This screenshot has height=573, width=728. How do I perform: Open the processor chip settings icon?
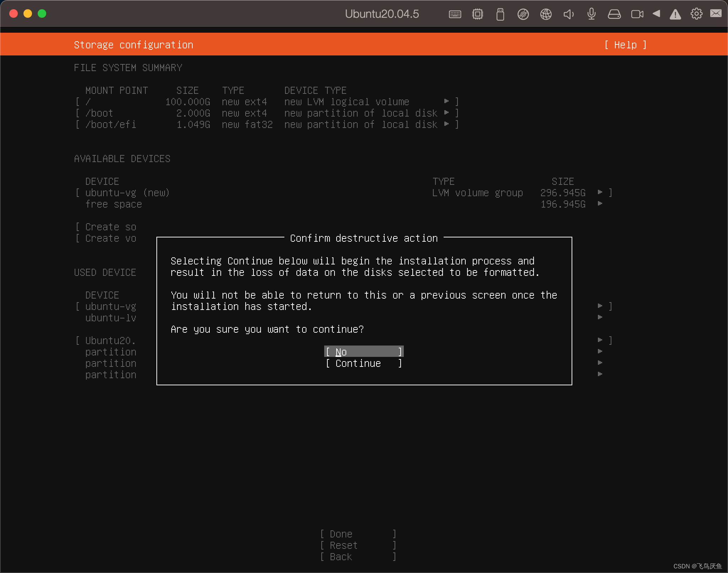(477, 14)
